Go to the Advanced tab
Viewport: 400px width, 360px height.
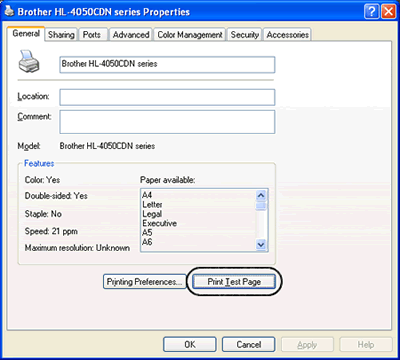click(131, 35)
